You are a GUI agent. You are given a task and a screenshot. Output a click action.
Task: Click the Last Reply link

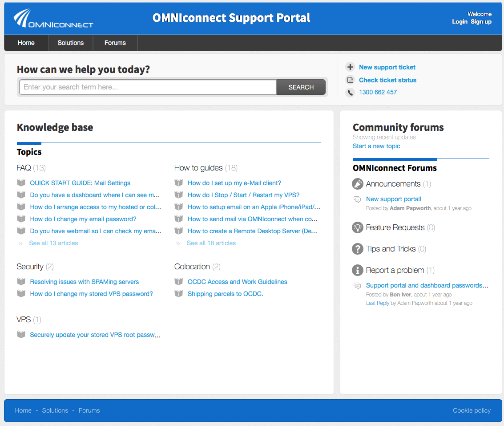378,303
